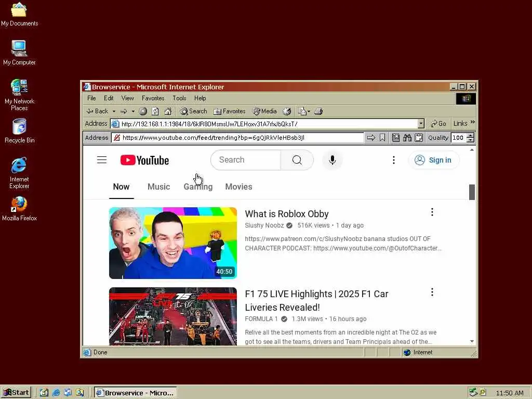
Task: Click Show Desktop quick launch icon
Action: [x=44, y=393]
